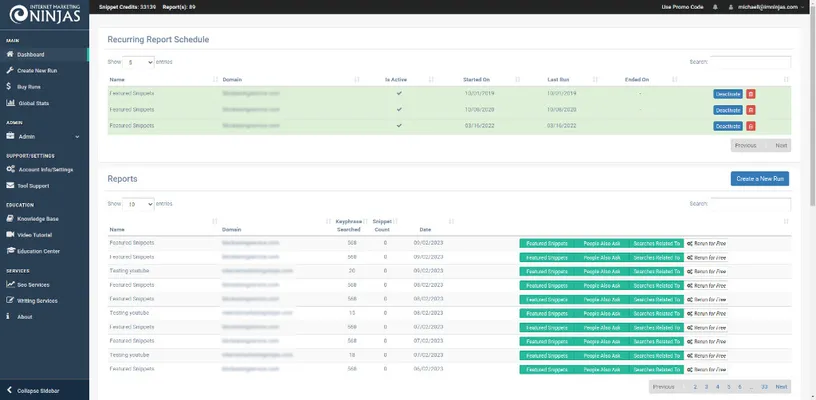The width and height of the screenshot is (816, 400).
Task: Open Dashboard from the sidebar home icon
Action: pos(9,54)
